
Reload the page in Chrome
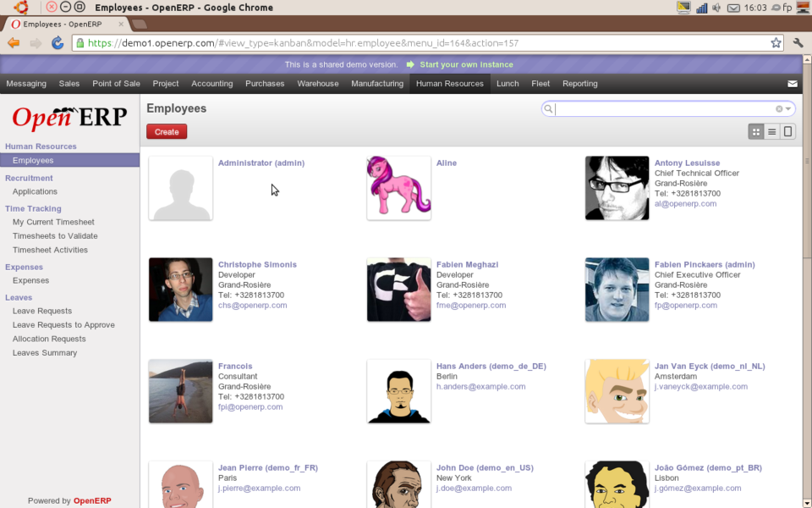click(x=58, y=43)
